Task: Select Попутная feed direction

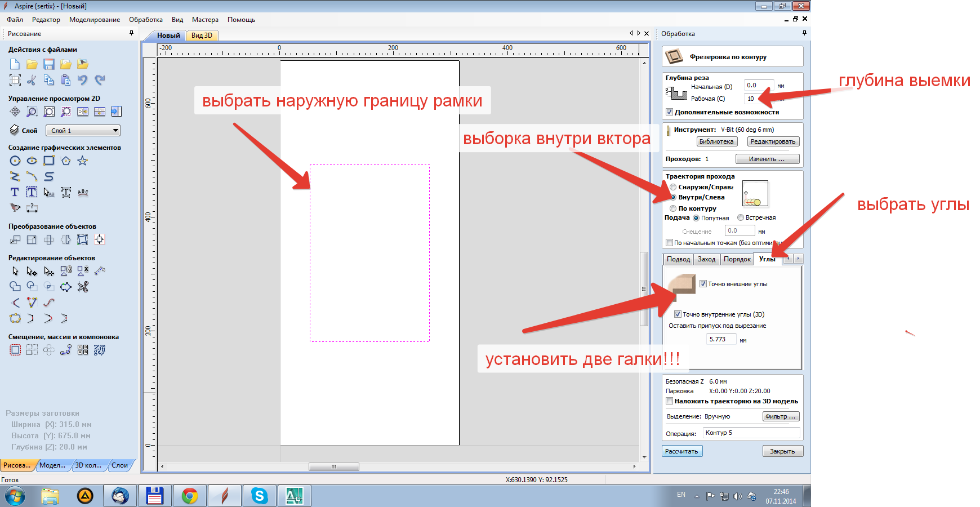Action: (696, 218)
